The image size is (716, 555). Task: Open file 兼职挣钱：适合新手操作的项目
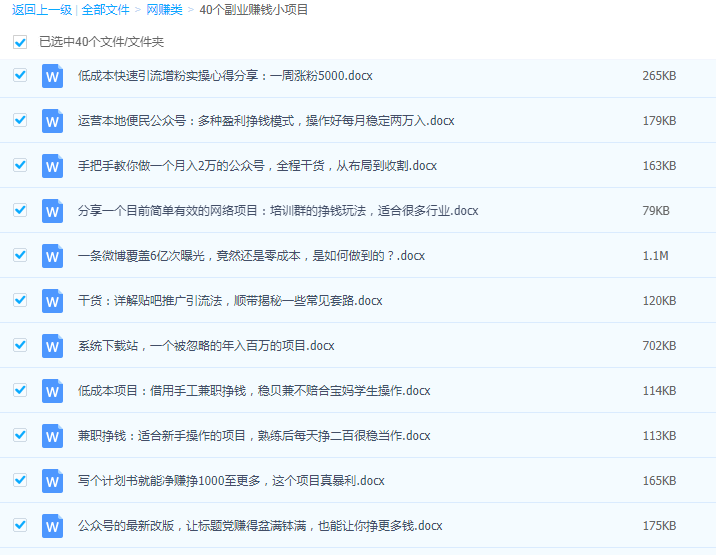[x=254, y=436]
